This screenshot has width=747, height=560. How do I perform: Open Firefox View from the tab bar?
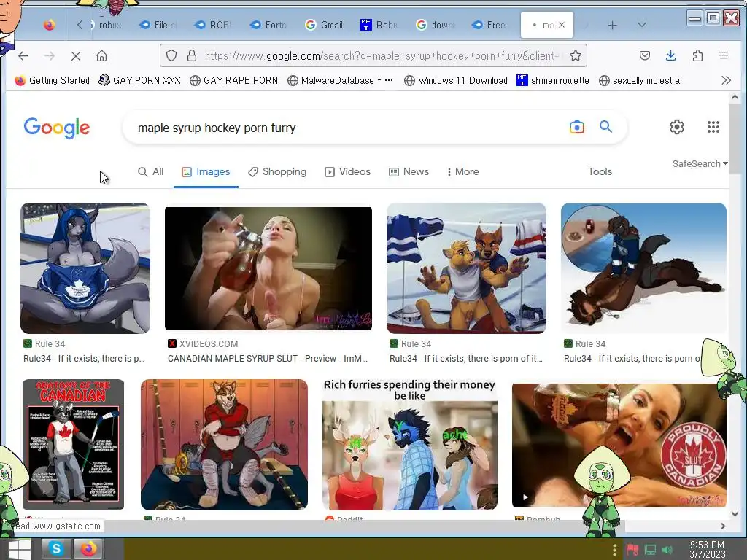tap(49, 25)
